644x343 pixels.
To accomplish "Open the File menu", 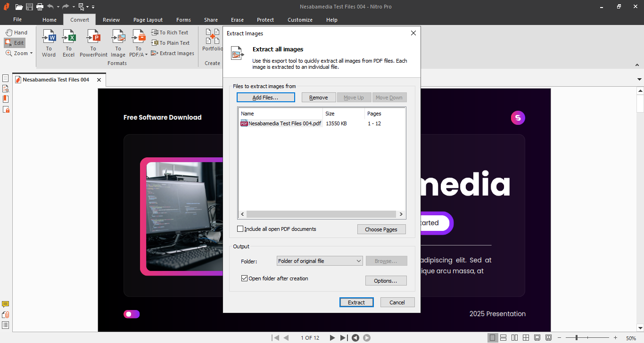I will (17, 20).
